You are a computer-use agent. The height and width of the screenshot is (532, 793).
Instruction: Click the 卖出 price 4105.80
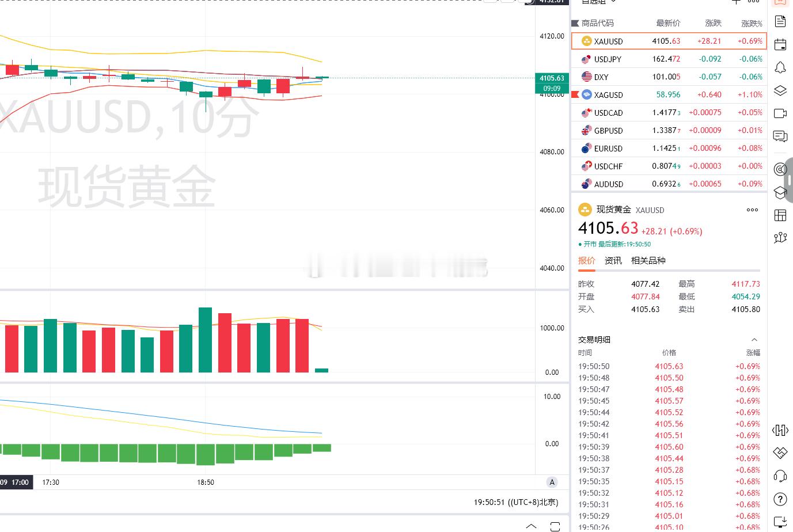coord(746,309)
